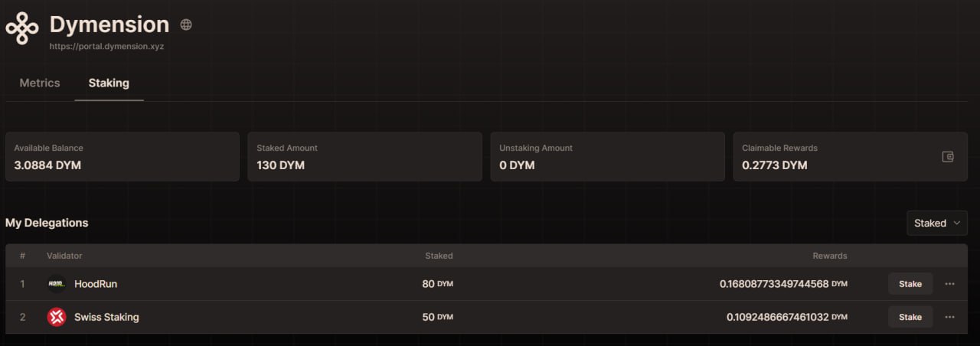This screenshot has height=346, width=980.
Task: Click the 0.16808773349744568 DYM reward value
Action: pyautogui.click(x=783, y=284)
